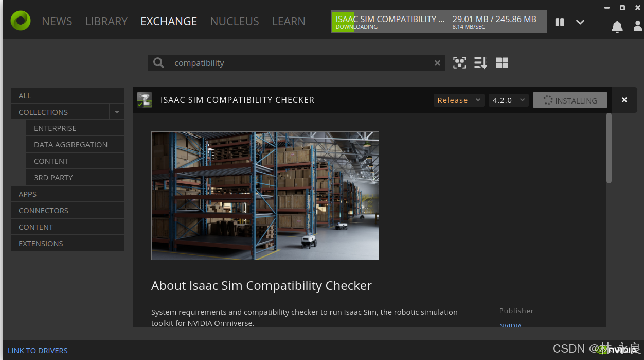Select the EXCHANGE tab
The height and width of the screenshot is (360, 644).
click(x=169, y=21)
